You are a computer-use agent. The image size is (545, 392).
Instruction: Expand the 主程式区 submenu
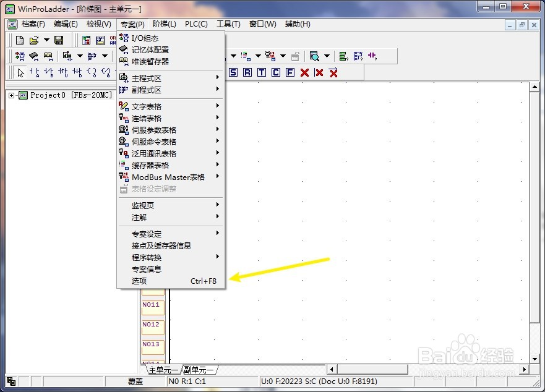pos(171,78)
